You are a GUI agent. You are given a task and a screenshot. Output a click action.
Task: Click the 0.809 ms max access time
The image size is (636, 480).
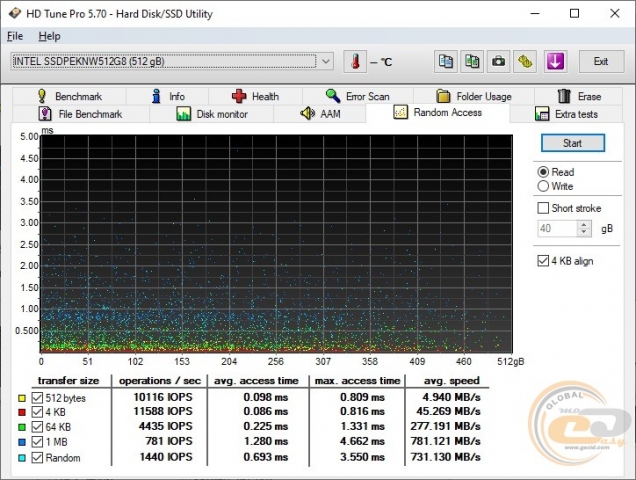pos(362,397)
